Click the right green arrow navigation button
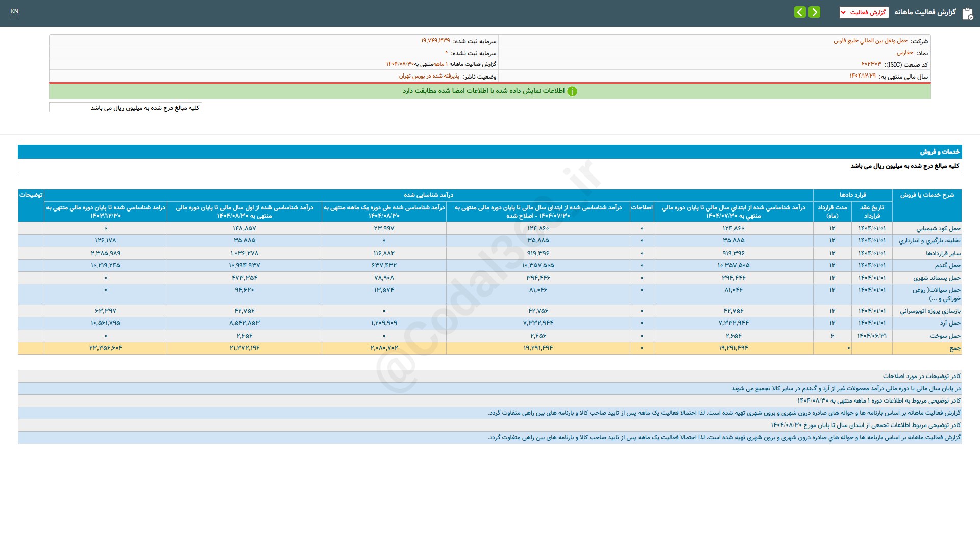 click(x=815, y=12)
